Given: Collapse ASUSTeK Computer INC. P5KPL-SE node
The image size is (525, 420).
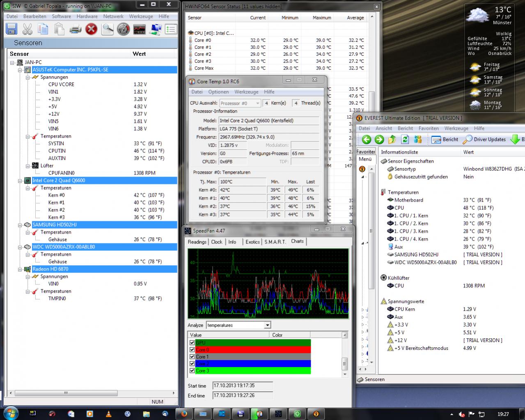Looking at the screenshot, I should coord(20,70).
